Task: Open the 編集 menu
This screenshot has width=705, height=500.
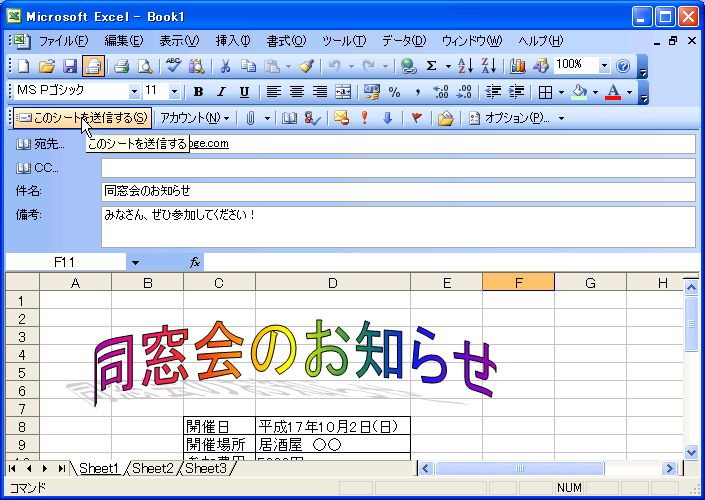Action: coord(124,41)
